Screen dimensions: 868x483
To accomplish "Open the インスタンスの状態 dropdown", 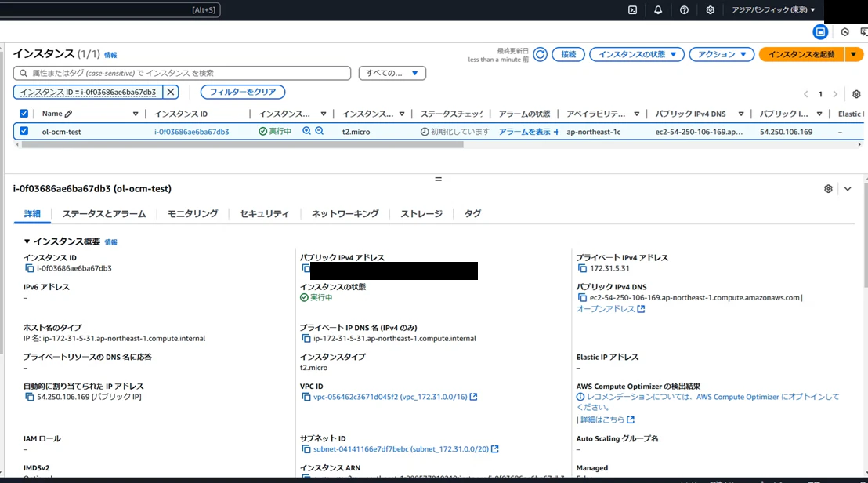I will tap(637, 54).
